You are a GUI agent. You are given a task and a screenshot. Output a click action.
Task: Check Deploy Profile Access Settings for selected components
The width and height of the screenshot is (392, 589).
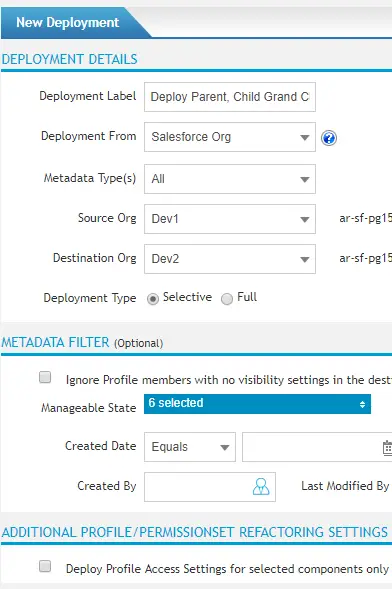(45, 566)
